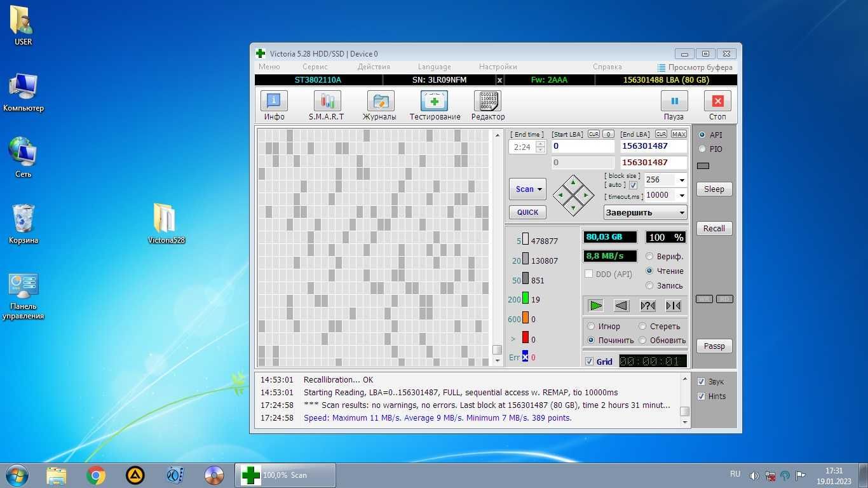Click the Passp button
The height and width of the screenshot is (488, 868).
pos(714,346)
